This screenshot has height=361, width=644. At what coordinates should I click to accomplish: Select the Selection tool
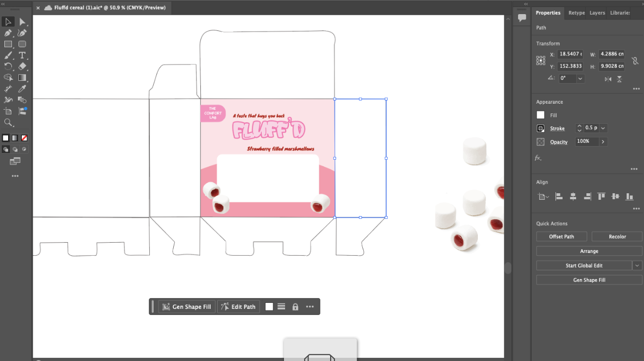point(8,22)
